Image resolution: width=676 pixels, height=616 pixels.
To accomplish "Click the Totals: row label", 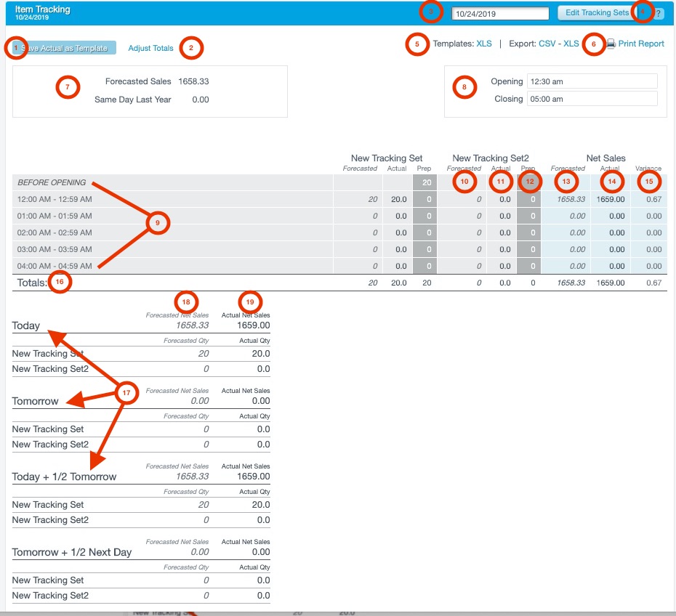I will (32, 283).
